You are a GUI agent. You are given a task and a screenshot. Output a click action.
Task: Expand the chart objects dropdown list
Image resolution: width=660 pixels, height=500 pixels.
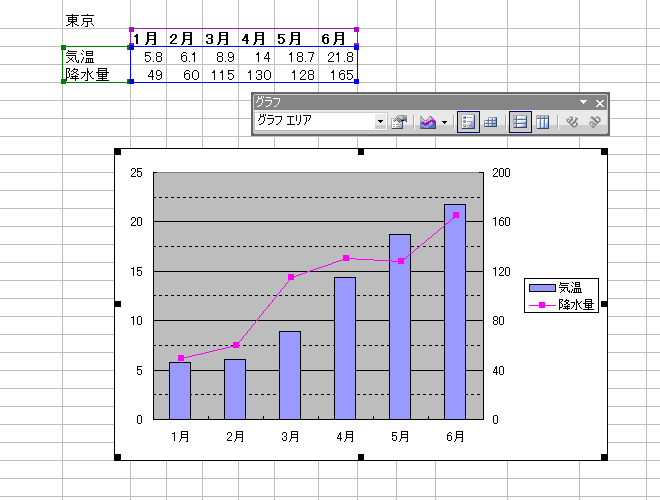click(380, 122)
